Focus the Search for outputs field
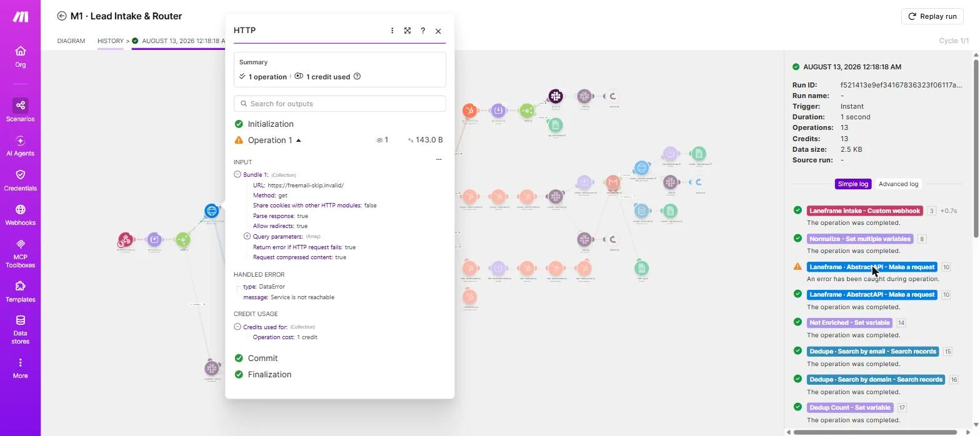The width and height of the screenshot is (980, 436). pyautogui.click(x=340, y=104)
